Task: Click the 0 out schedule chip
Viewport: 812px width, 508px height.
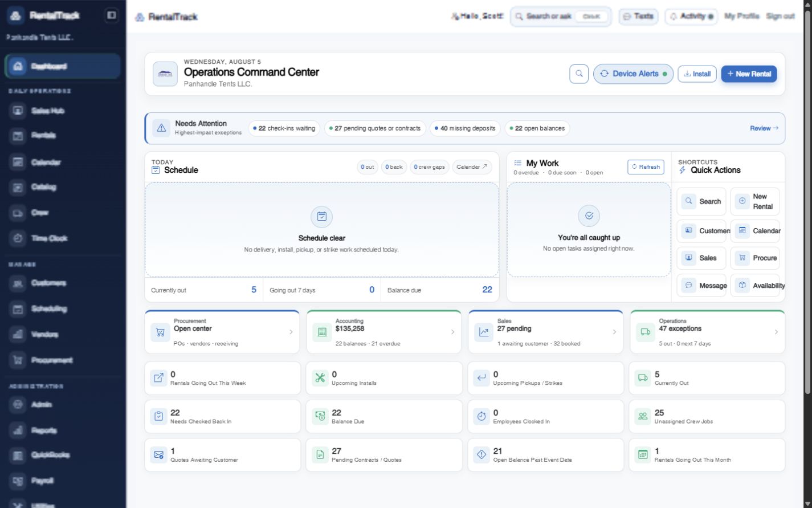Action: 368,167
